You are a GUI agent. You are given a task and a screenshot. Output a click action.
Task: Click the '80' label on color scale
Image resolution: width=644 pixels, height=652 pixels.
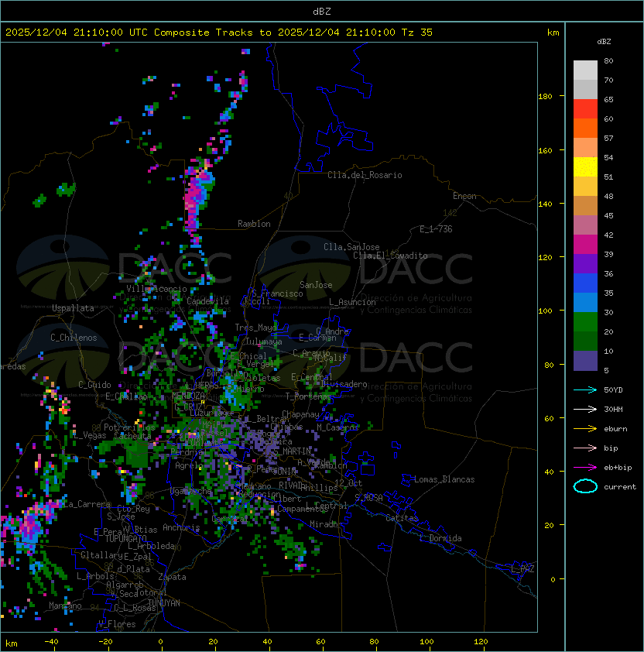pos(608,60)
